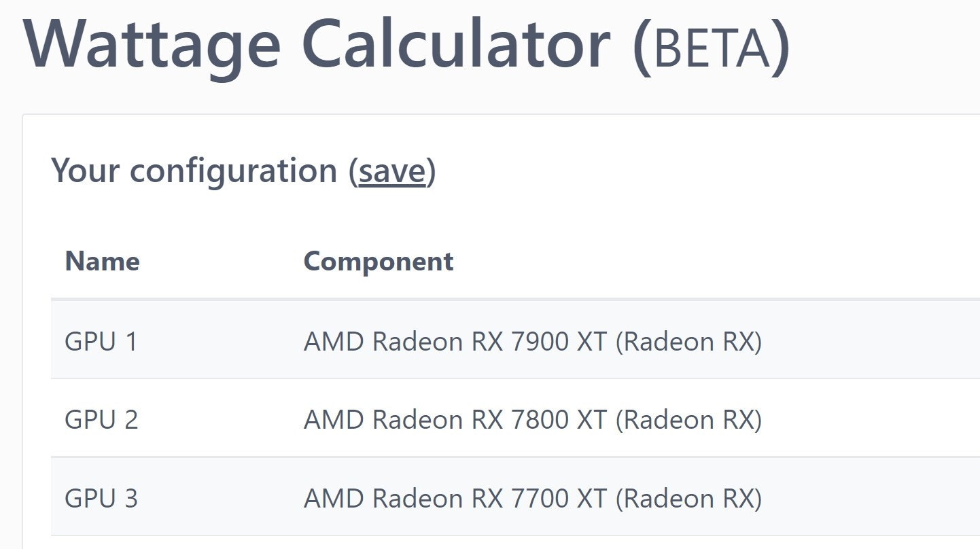Click the GPU 2 row label

pyautogui.click(x=101, y=419)
